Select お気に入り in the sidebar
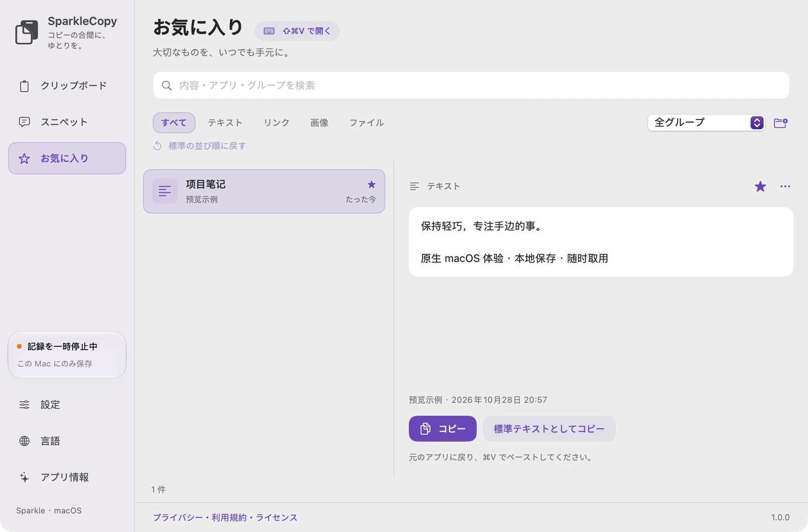The width and height of the screenshot is (808, 532). point(67,158)
